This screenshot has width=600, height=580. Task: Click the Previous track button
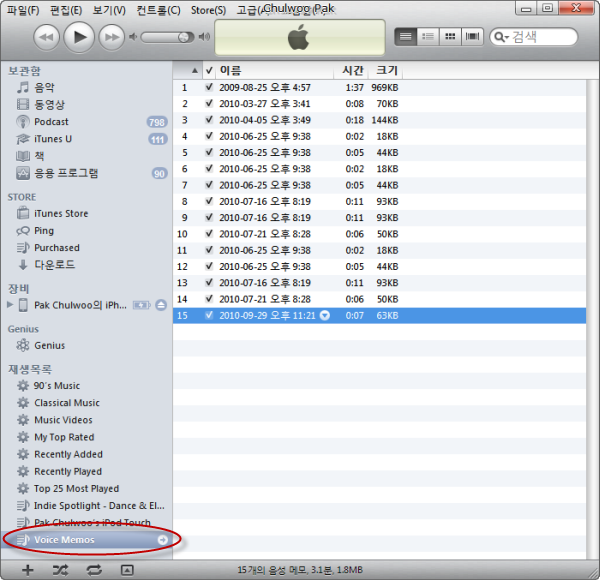pos(46,37)
